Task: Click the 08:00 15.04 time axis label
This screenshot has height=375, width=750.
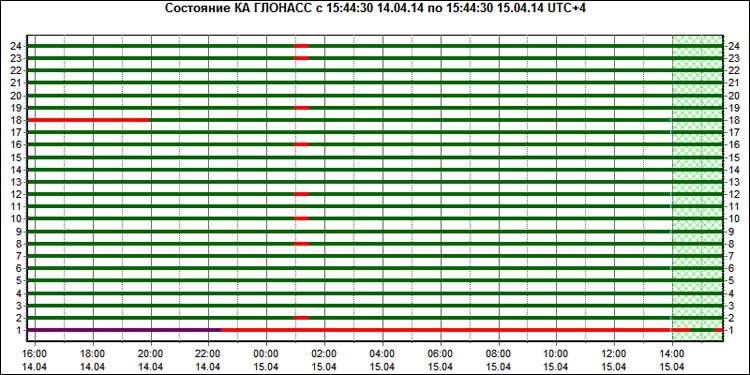Action: 499,360
